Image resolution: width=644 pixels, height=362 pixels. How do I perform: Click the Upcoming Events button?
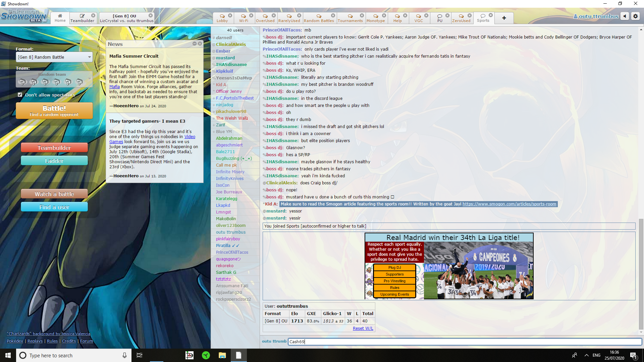tap(394, 294)
